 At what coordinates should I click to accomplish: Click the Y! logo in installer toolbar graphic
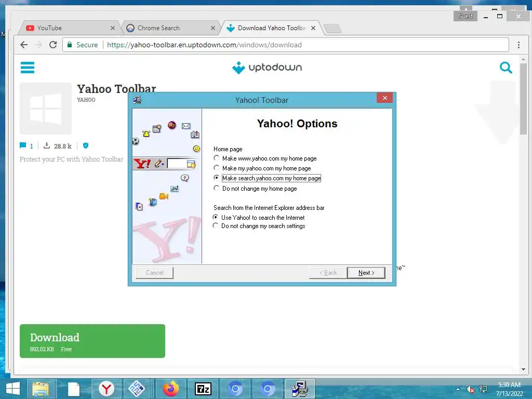[142, 164]
